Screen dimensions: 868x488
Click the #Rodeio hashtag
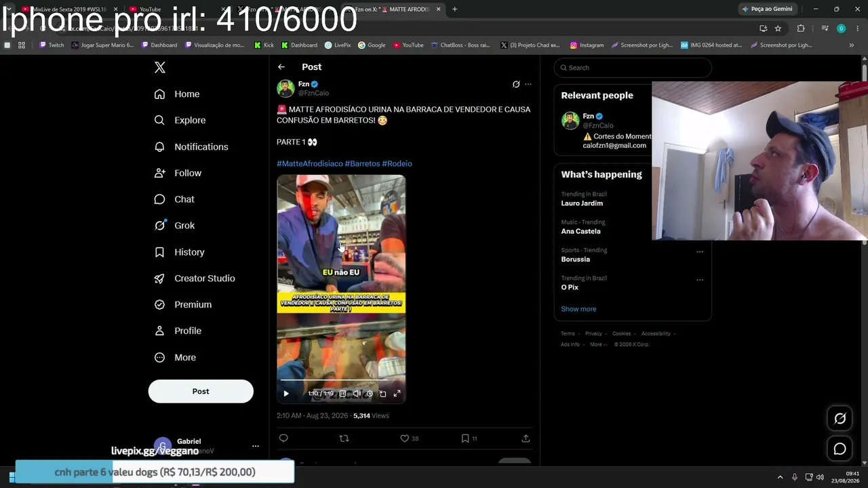[x=397, y=163]
